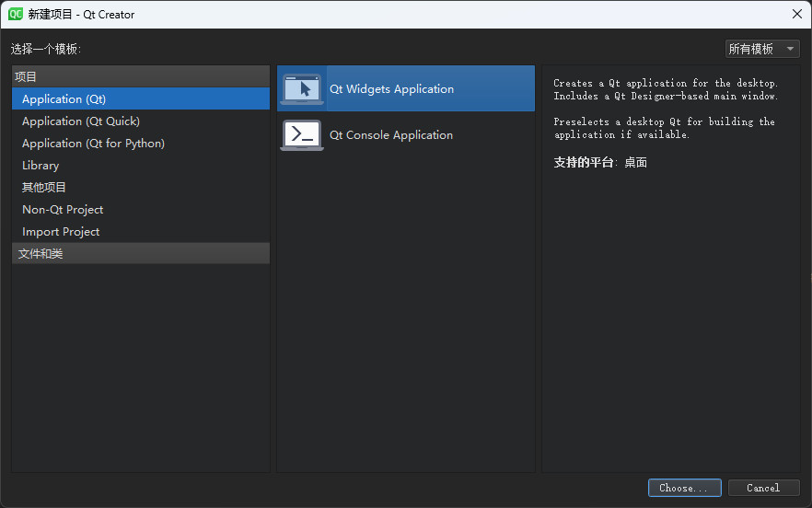
Task: Select Application (Qt) category
Action: [64, 99]
